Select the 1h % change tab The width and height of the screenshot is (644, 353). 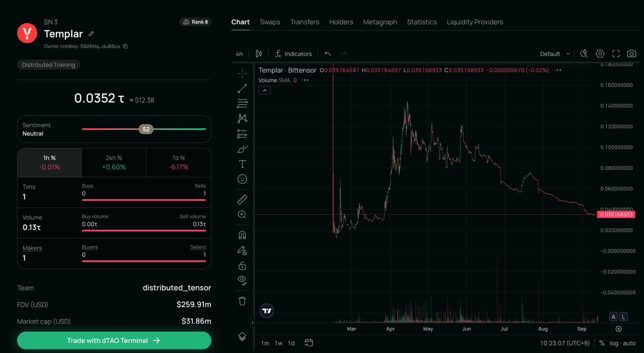(50, 162)
